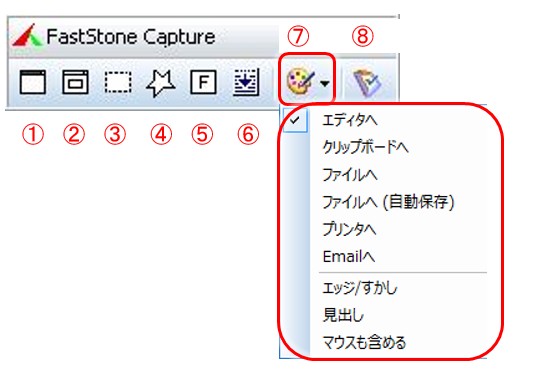Image resolution: width=537 pixels, height=378 pixels.
Task: Select Capture Full Screen F icon
Action: click(x=203, y=82)
